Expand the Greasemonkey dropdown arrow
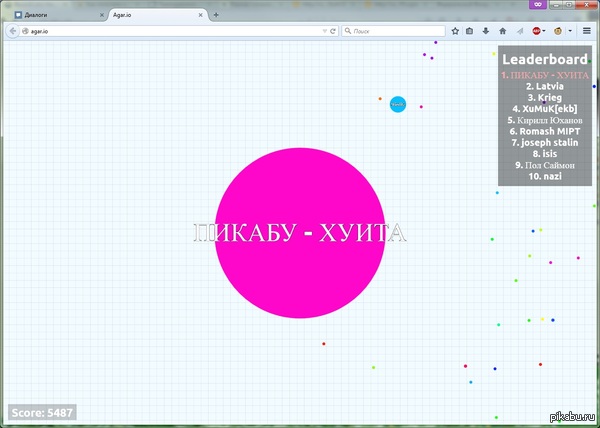Image resolution: width=600 pixels, height=428 pixels. click(570, 31)
